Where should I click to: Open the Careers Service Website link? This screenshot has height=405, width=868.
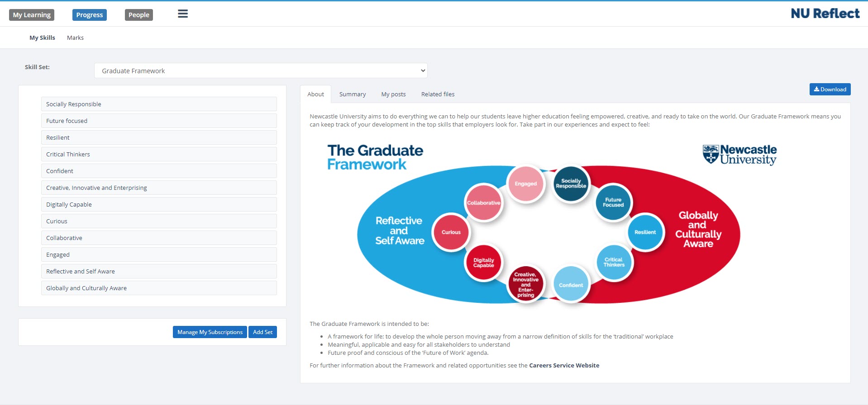(x=564, y=365)
